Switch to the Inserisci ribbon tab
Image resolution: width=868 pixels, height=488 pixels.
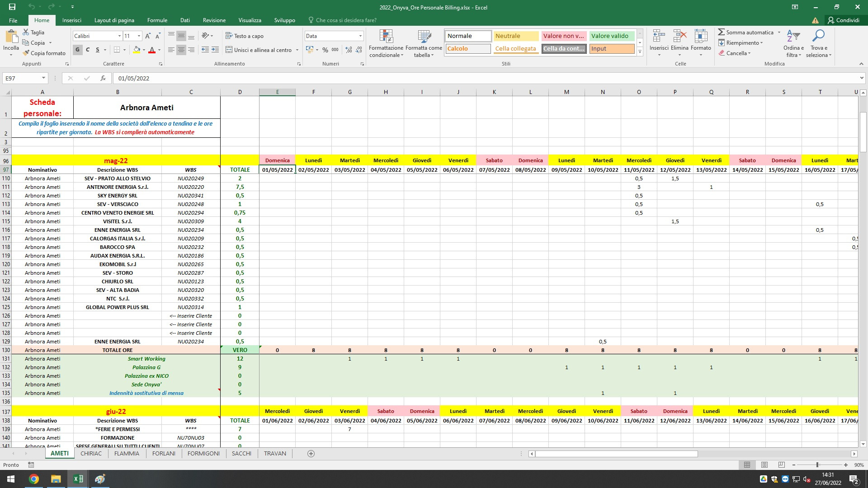click(x=72, y=20)
